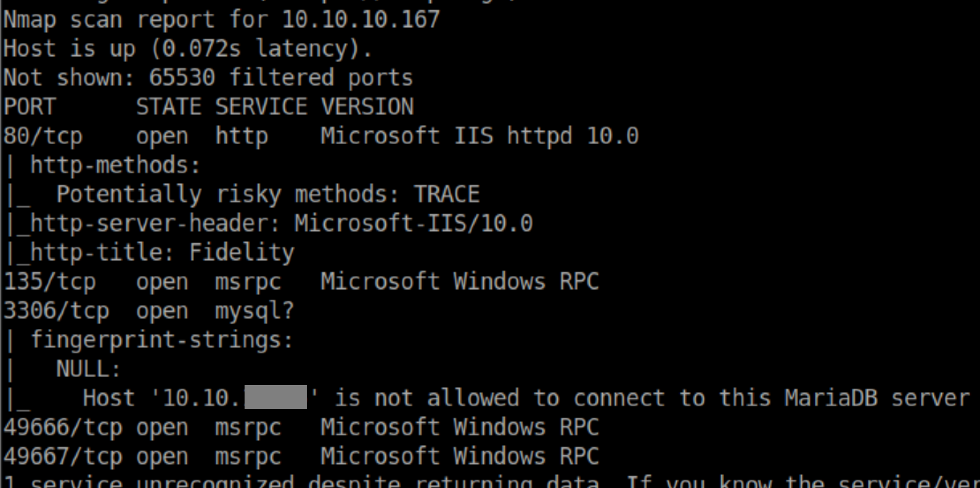
Task: Select the 135/tcp port entry
Action: point(49,282)
